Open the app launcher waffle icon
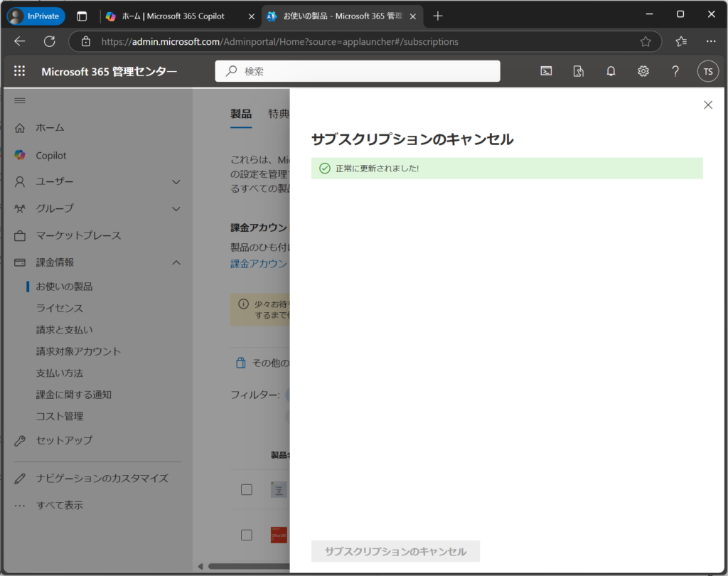 coord(19,71)
